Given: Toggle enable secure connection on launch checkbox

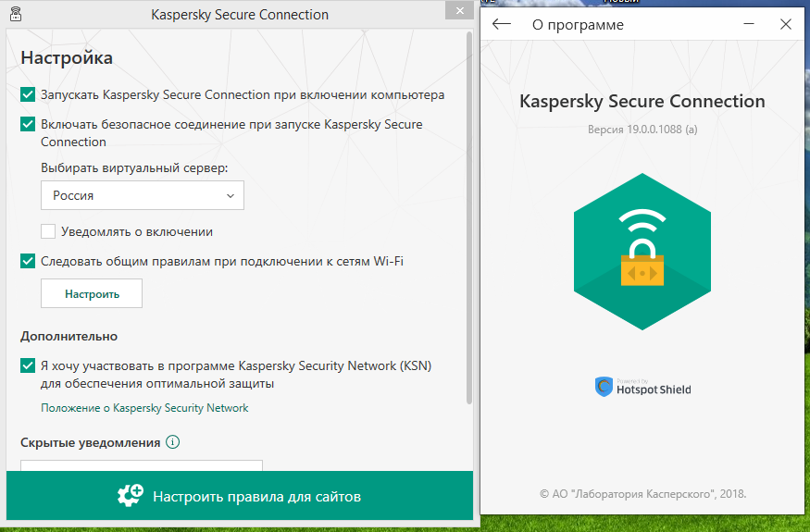Looking at the screenshot, I should pos(28,124).
